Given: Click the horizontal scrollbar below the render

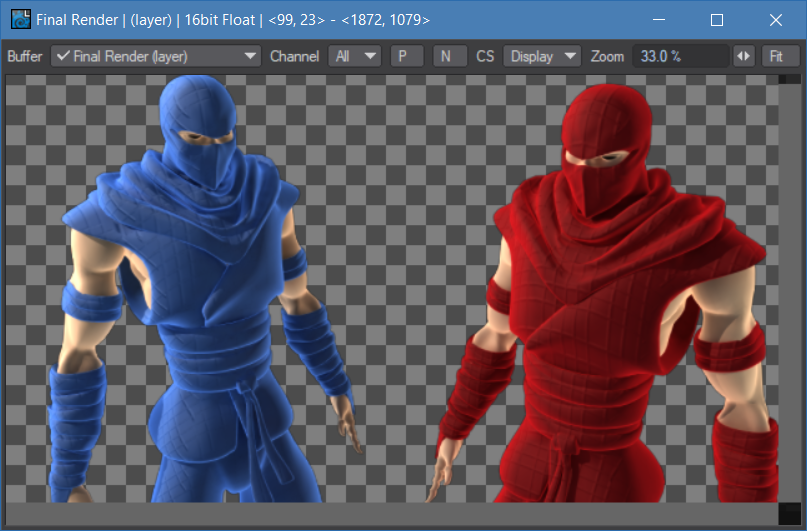Looking at the screenshot, I should coord(390,513).
